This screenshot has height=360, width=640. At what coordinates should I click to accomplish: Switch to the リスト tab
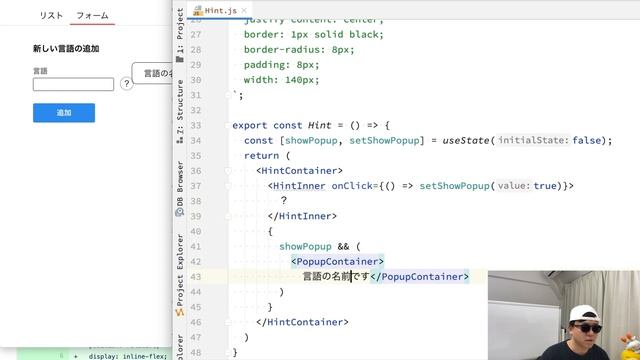pyautogui.click(x=51, y=16)
